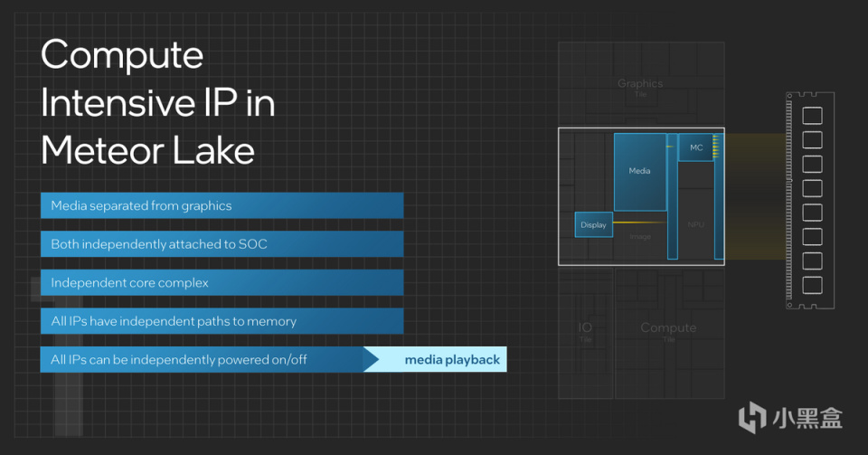The height and width of the screenshot is (455, 868).
Task: Select the Display block in the diagram
Action: (x=593, y=224)
